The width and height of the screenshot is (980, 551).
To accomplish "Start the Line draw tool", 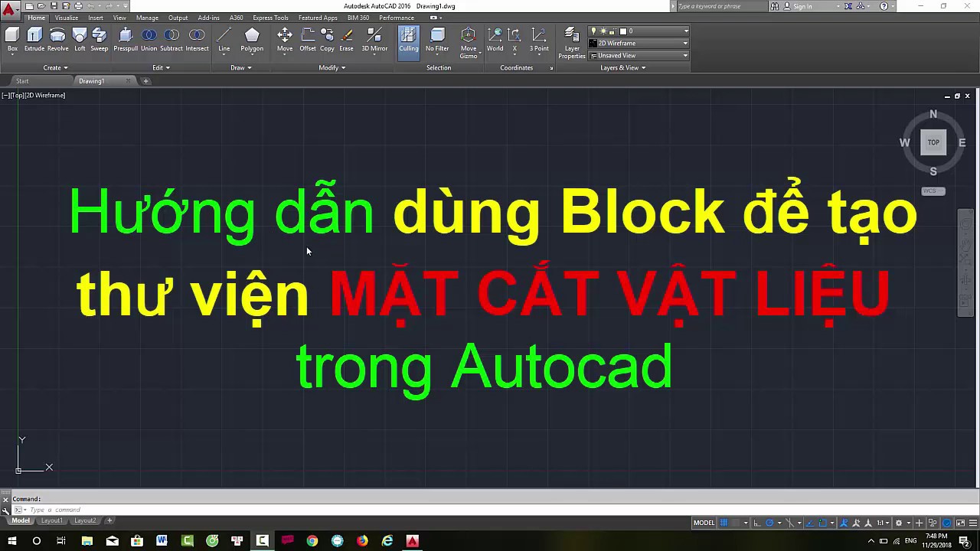I will 224,39.
